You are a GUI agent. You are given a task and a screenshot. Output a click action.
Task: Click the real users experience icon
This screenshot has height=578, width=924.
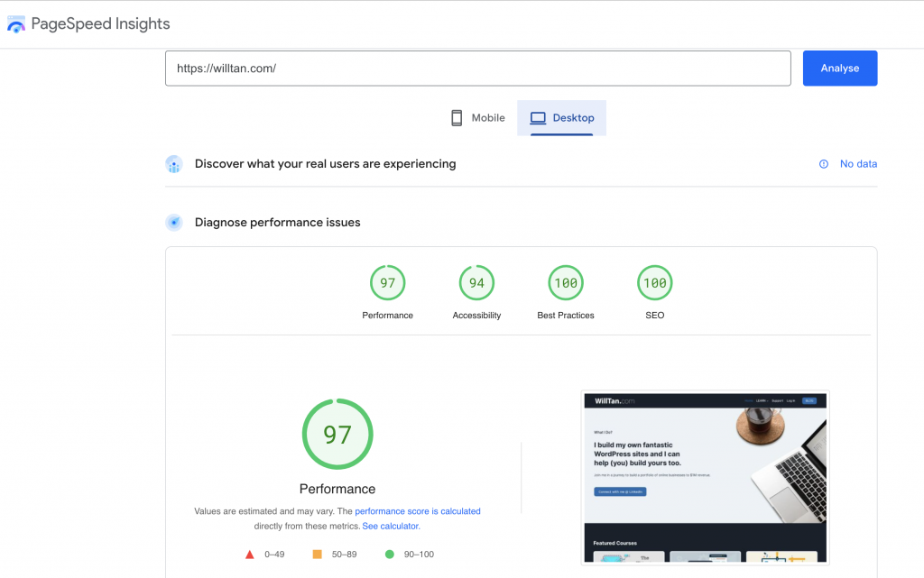point(174,164)
